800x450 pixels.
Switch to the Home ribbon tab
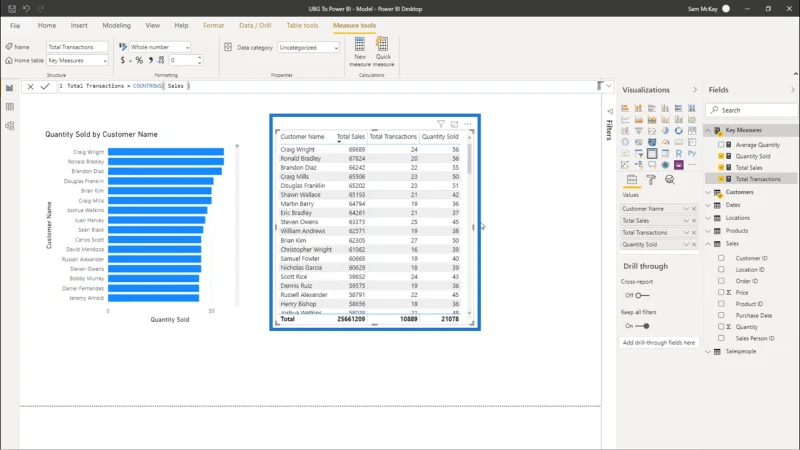[47, 26]
